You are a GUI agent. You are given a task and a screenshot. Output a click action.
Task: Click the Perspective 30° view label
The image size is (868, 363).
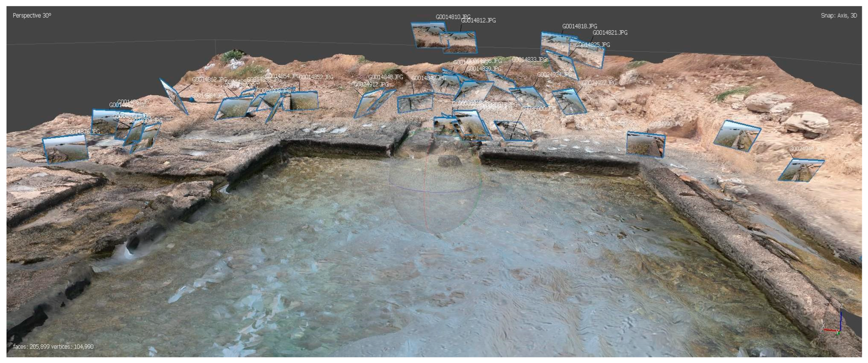(32, 16)
